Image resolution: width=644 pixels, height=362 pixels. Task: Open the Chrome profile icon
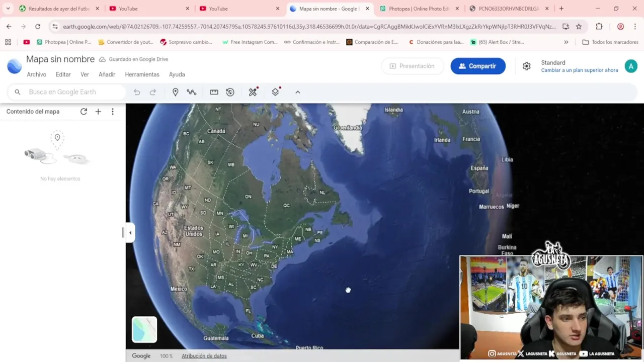[620, 27]
